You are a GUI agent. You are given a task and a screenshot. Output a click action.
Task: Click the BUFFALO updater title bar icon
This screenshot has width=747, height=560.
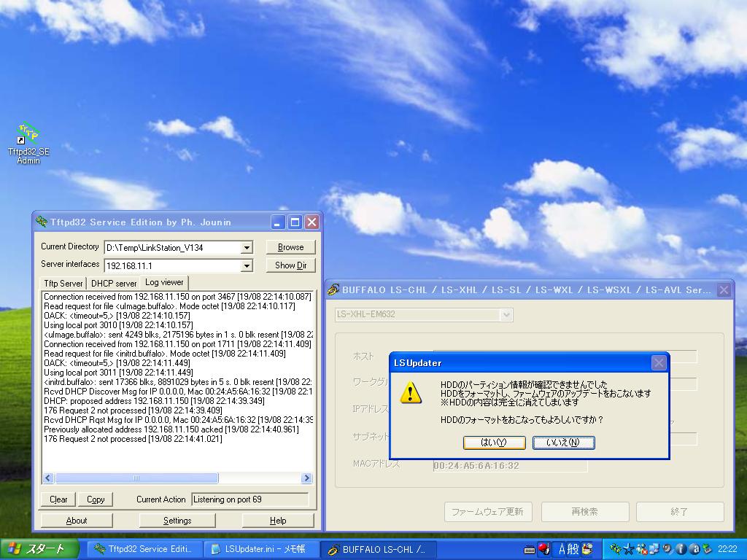[x=333, y=289]
